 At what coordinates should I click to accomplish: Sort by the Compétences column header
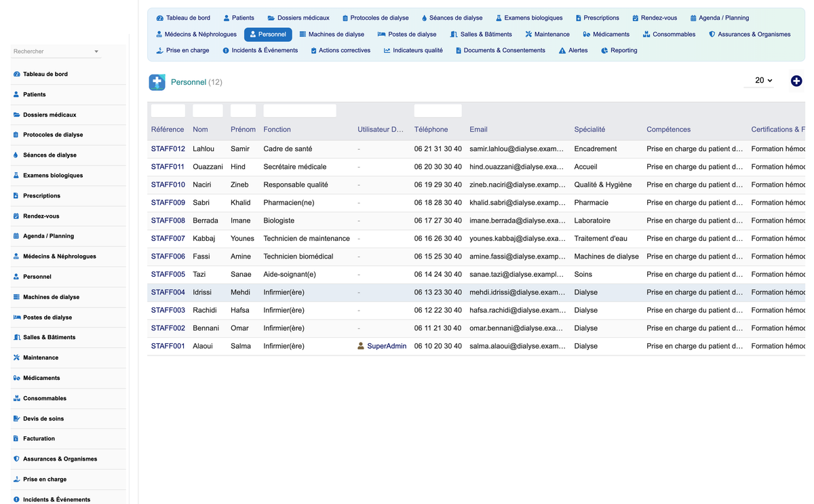point(669,130)
